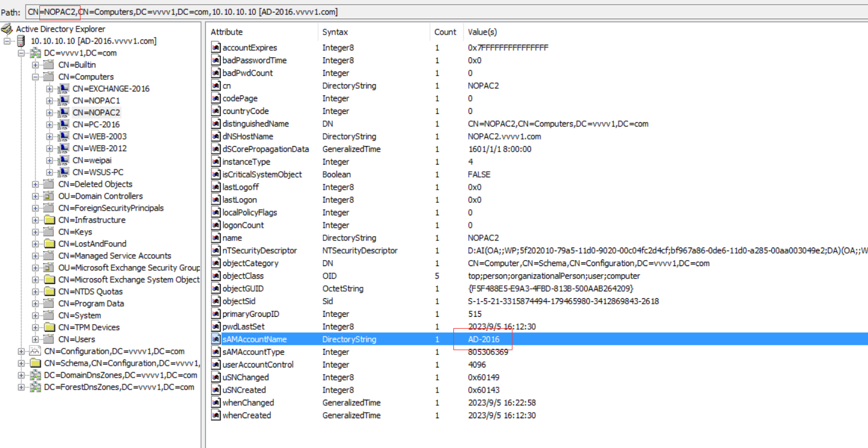868x448 pixels.
Task: Select the uSNChanged attribute row
Action: (537, 377)
